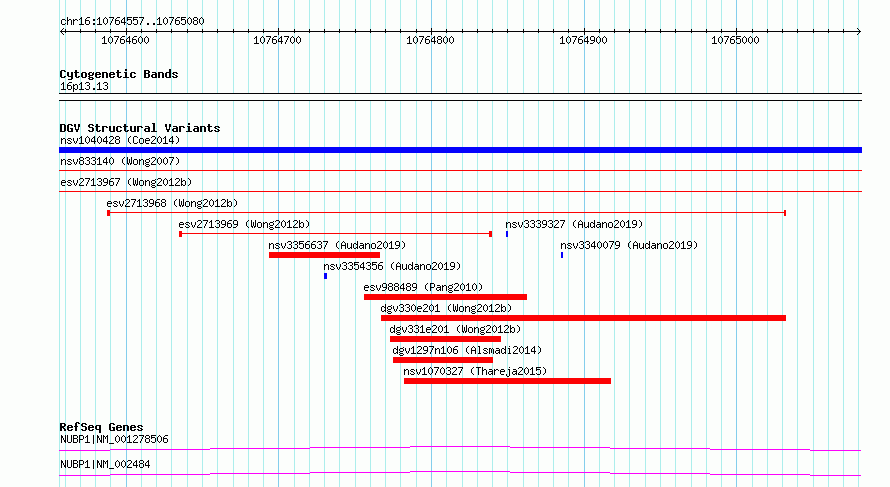This screenshot has height=487, width=890.
Task: Click the right arrow of the ruler
Action: pos(859,32)
